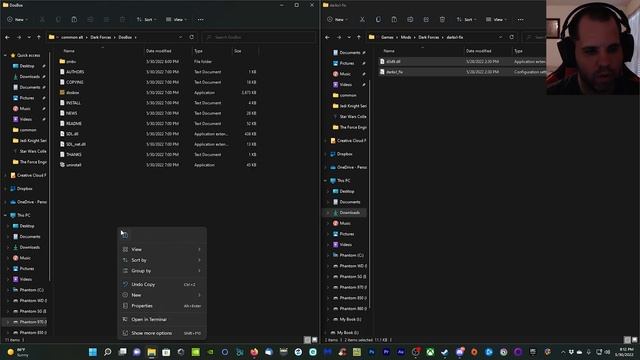This screenshot has height=360, width=640.
Task: Click Paste in the darkxl-fix window toolbar
Action: tap(394, 20)
